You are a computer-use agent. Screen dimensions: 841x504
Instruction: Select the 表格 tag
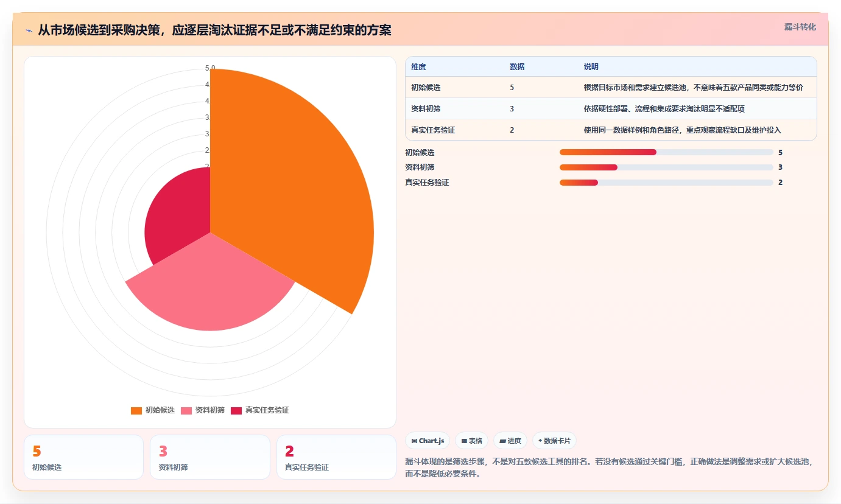(472, 441)
